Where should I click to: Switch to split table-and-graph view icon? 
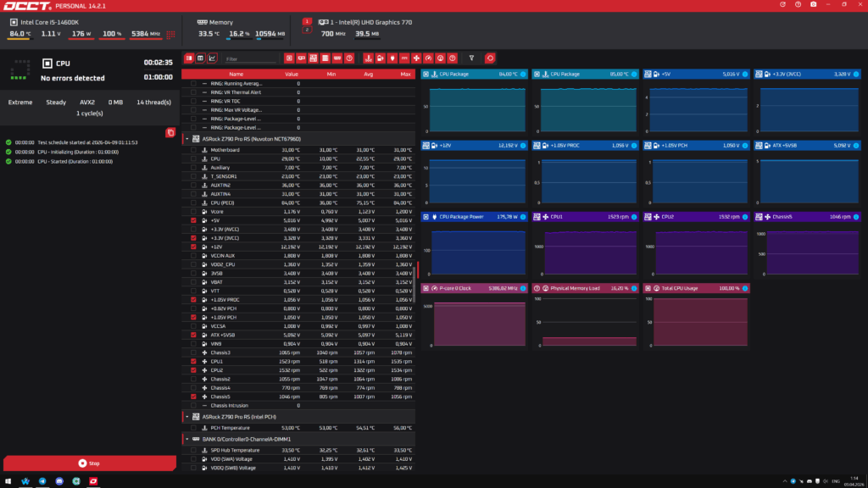[189, 58]
